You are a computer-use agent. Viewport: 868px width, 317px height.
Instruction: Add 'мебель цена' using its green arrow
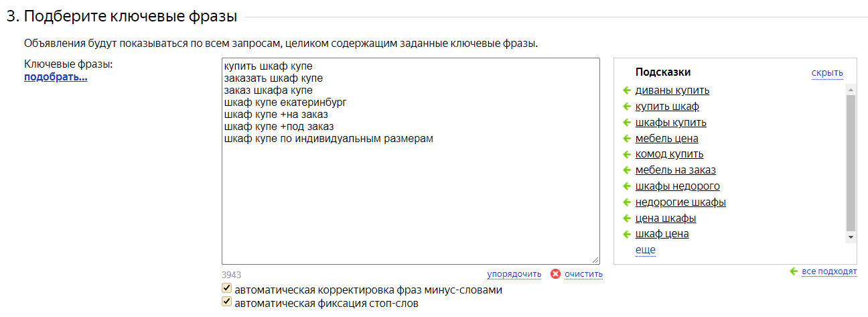pyautogui.click(x=627, y=139)
